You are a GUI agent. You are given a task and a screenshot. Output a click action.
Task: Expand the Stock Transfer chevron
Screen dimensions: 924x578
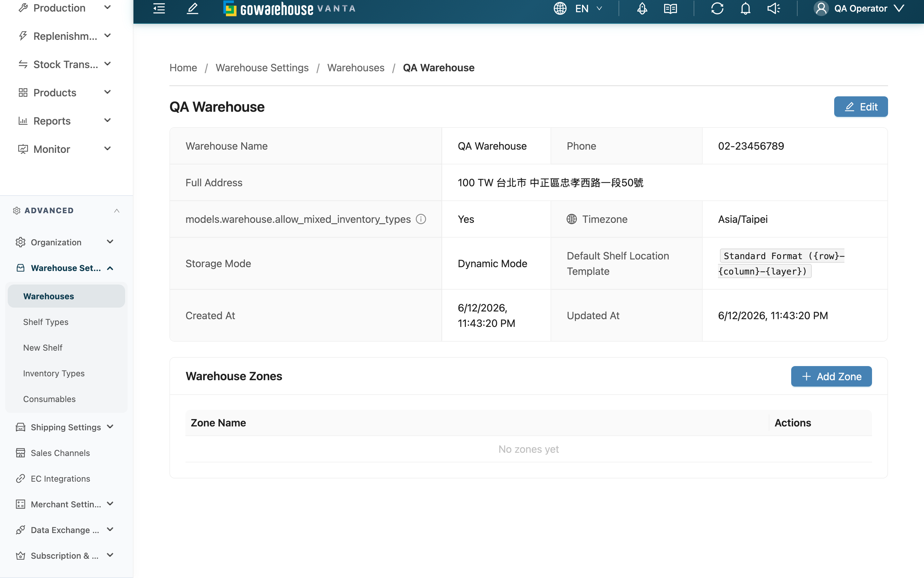(x=108, y=64)
